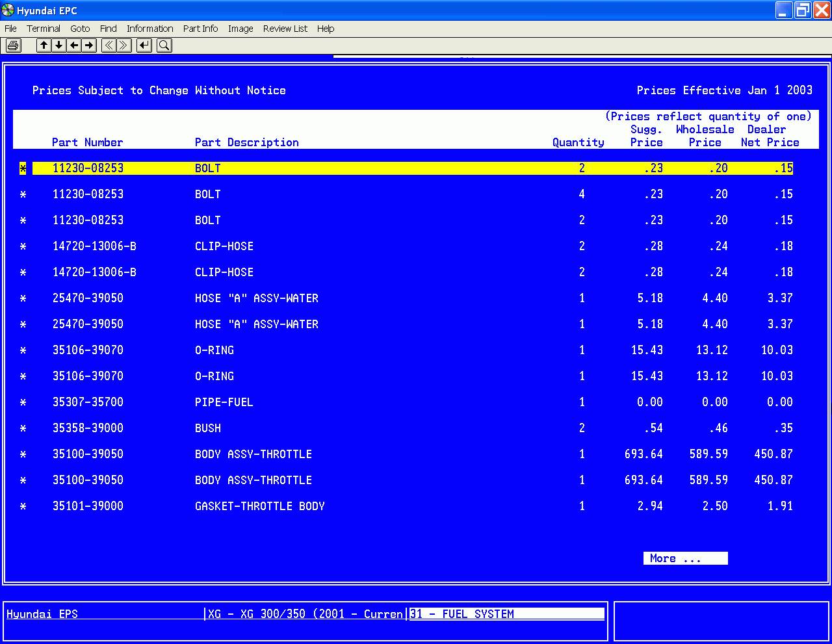Open the Information menu
This screenshot has height=644, width=832.
pos(149,29)
